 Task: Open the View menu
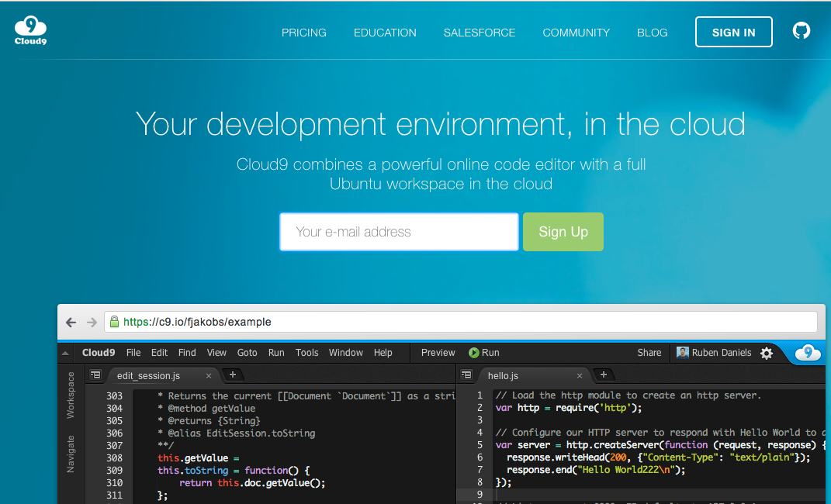(x=216, y=353)
